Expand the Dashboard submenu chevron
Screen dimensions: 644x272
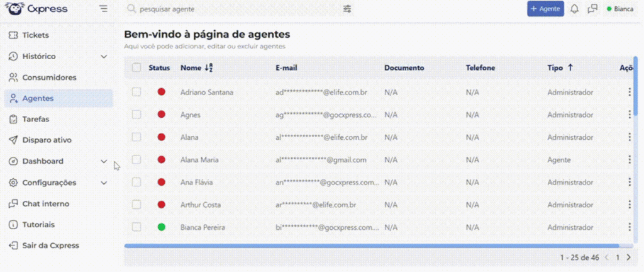pyautogui.click(x=104, y=161)
